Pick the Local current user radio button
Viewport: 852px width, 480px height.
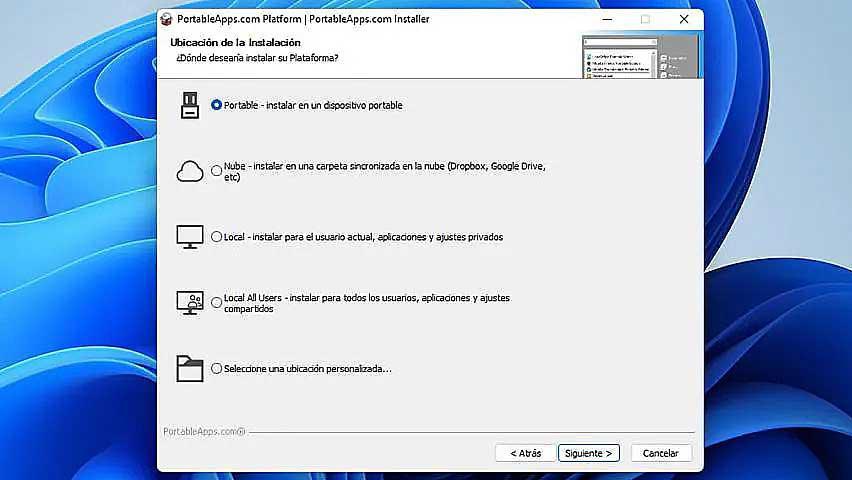tap(216, 236)
